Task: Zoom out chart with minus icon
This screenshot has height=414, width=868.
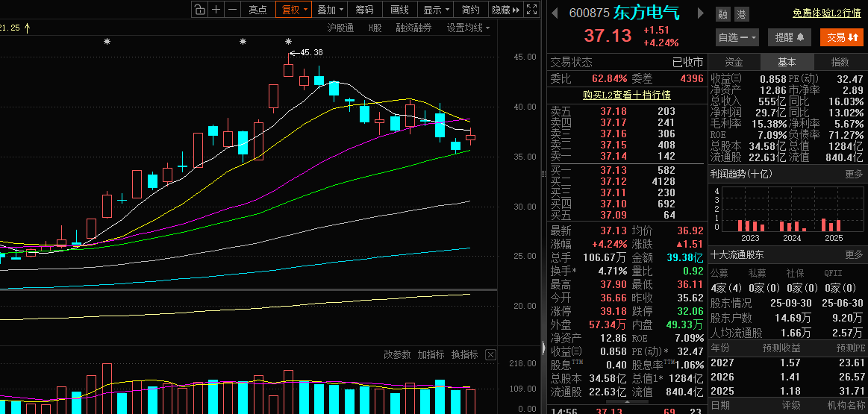Action: pos(233,10)
